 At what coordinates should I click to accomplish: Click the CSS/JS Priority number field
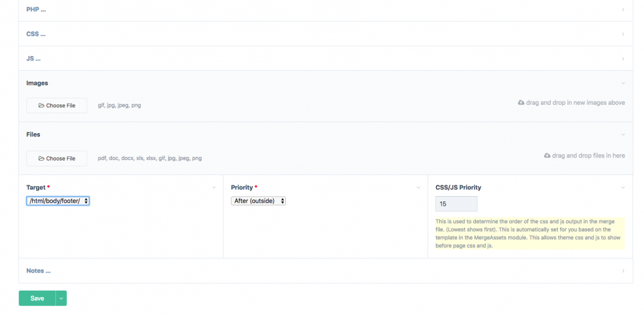(457, 204)
